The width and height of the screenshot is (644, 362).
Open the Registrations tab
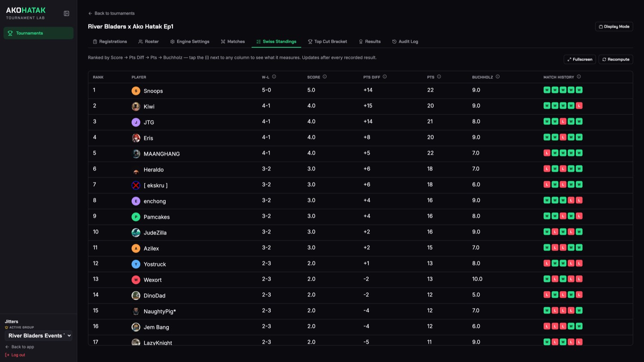pos(110,42)
